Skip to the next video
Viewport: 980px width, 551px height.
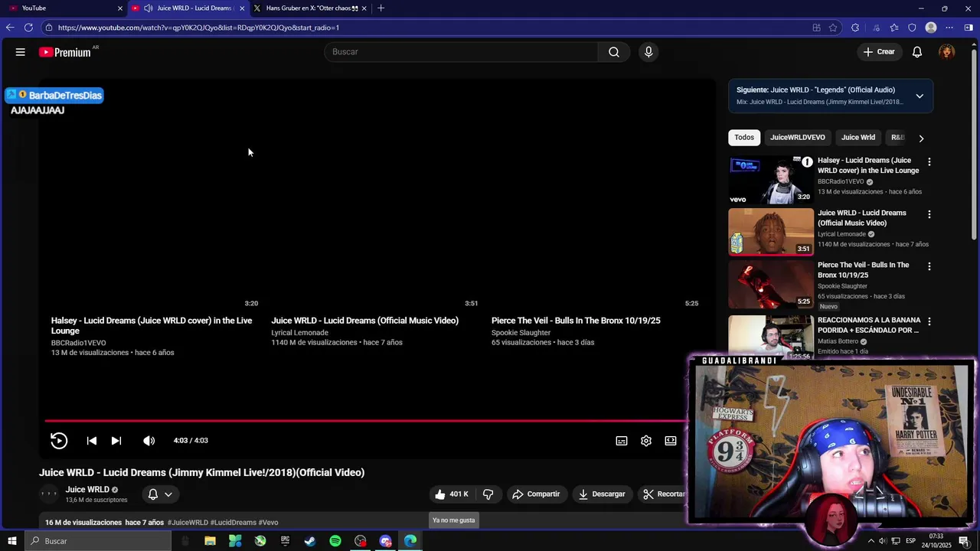(116, 441)
